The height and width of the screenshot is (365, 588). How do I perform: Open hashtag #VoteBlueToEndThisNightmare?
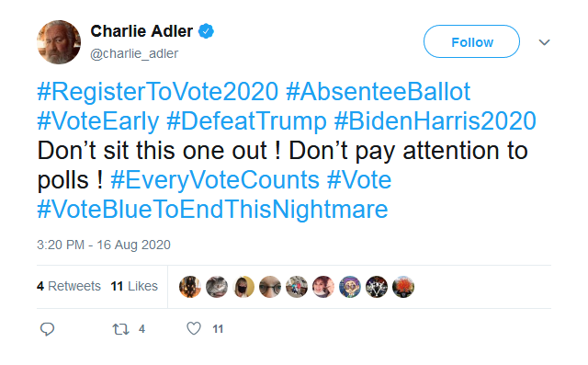coord(212,210)
